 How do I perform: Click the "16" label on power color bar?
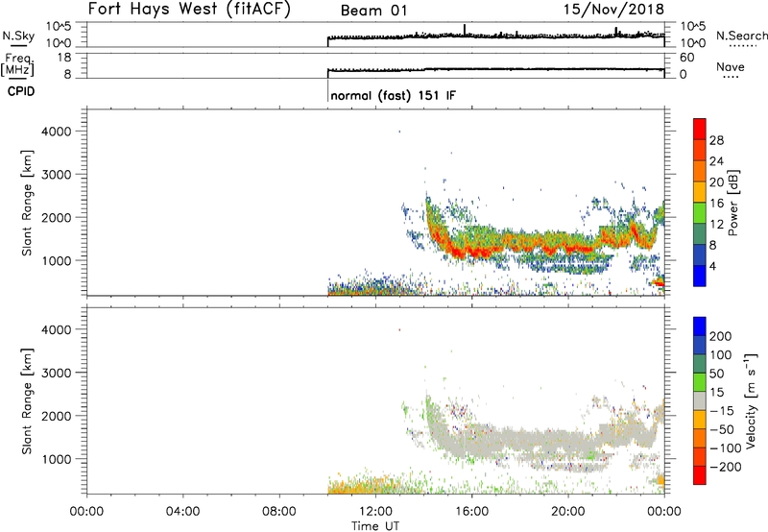tap(716, 204)
